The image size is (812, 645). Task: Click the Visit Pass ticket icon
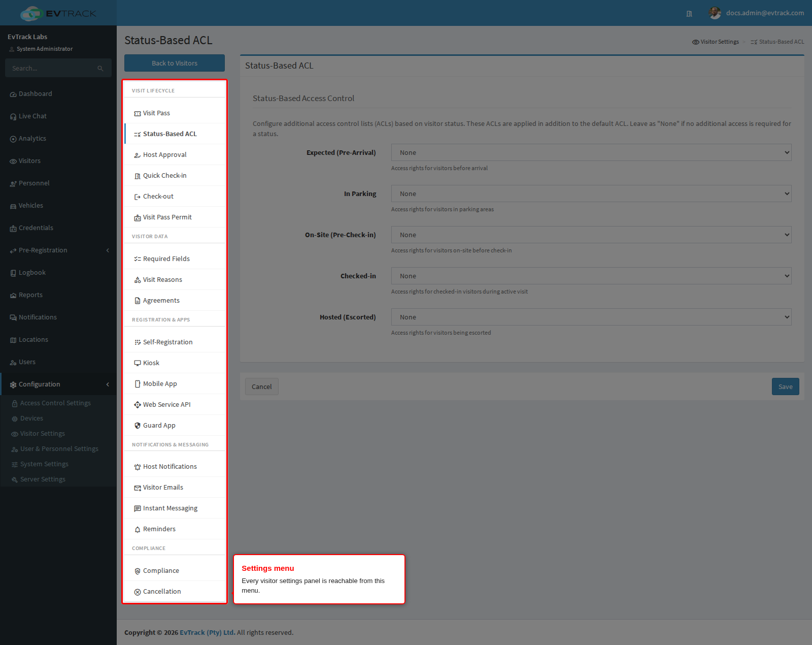(138, 114)
